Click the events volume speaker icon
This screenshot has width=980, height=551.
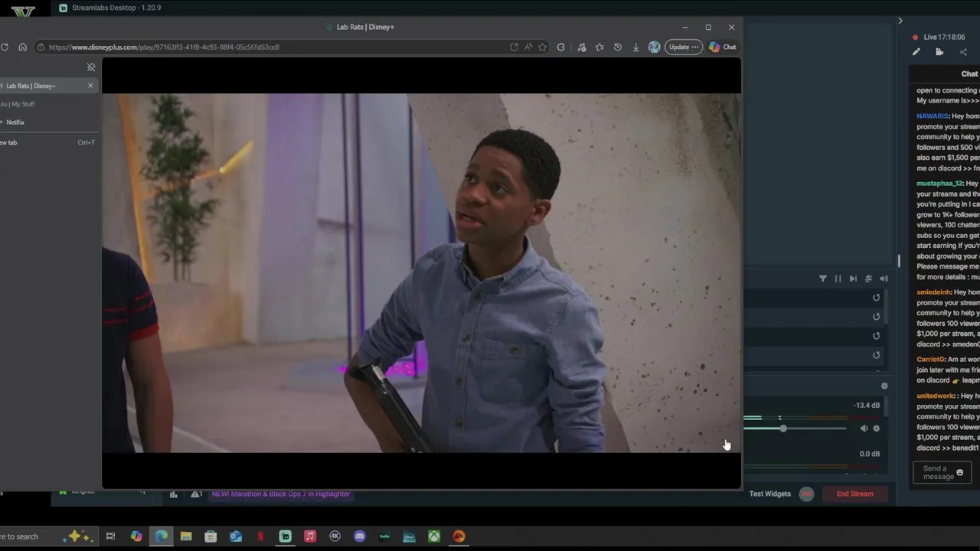click(884, 279)
